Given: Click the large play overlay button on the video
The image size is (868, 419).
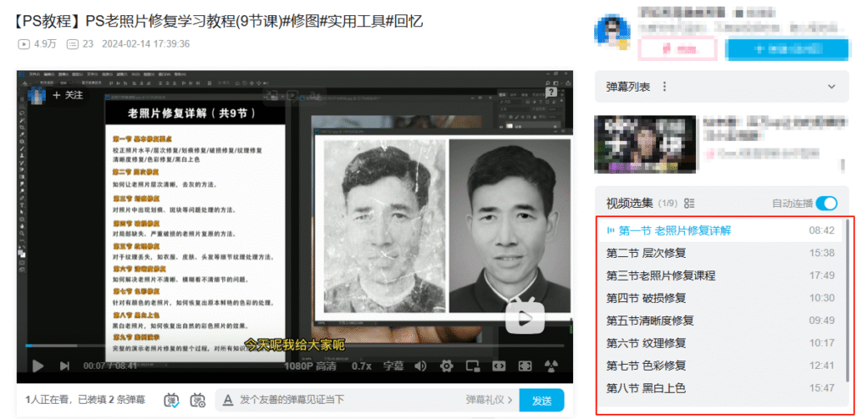Looking at the screenshot, I should [525, 317].
